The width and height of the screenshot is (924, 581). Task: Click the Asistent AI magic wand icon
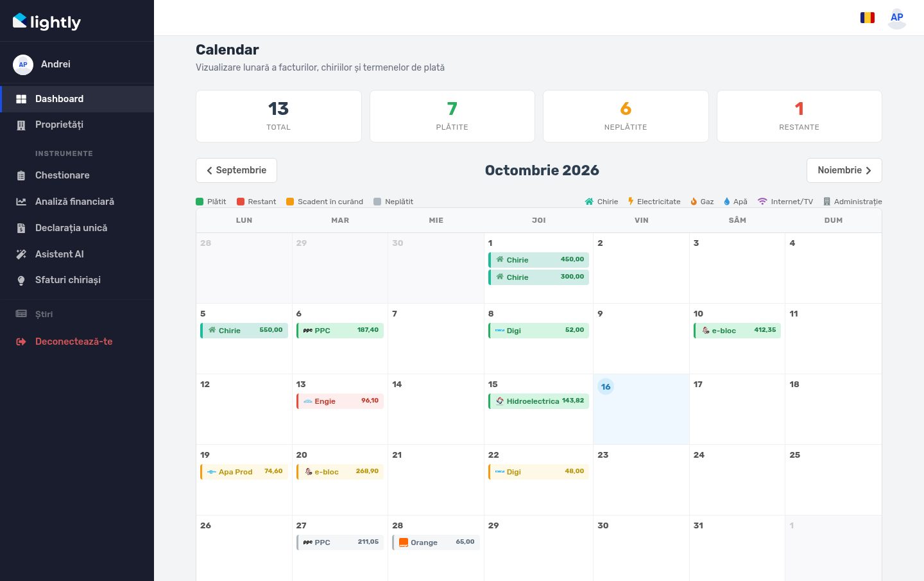(21, 254)
